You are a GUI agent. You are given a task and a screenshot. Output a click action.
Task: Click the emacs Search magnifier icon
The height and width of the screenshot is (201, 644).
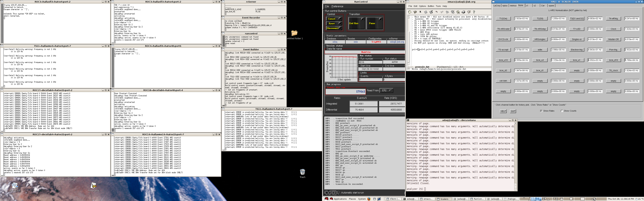tap(458, 12)
